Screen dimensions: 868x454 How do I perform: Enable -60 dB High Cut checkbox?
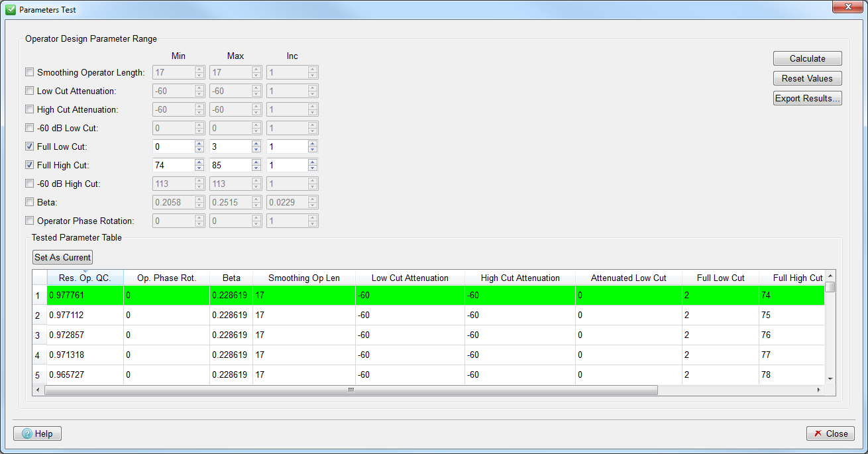tap(29, 184)
